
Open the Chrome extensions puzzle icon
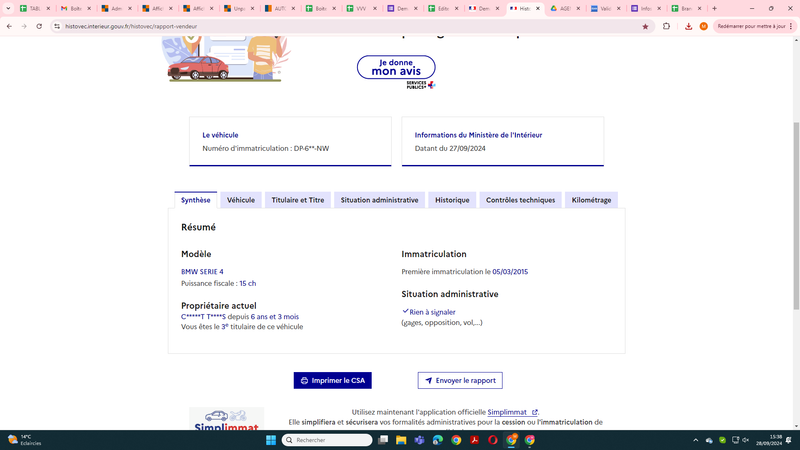(666, 26)
